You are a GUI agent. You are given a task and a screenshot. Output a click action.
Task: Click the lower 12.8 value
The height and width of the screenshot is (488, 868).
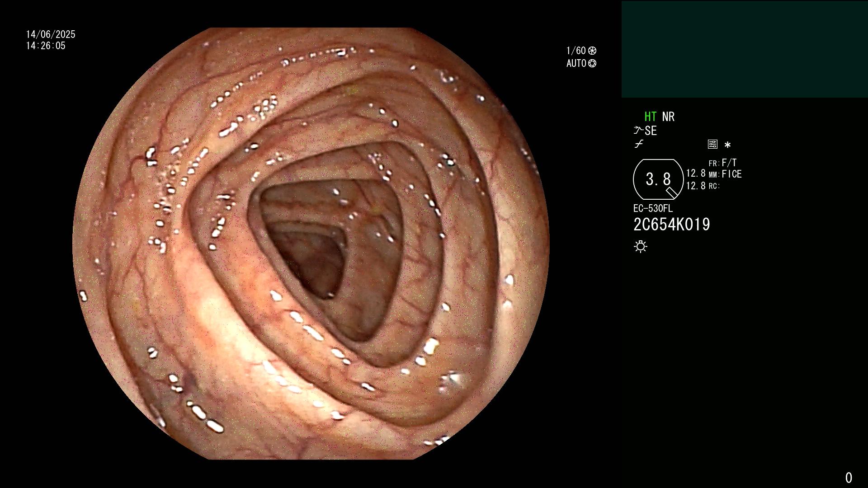(696, 186)
